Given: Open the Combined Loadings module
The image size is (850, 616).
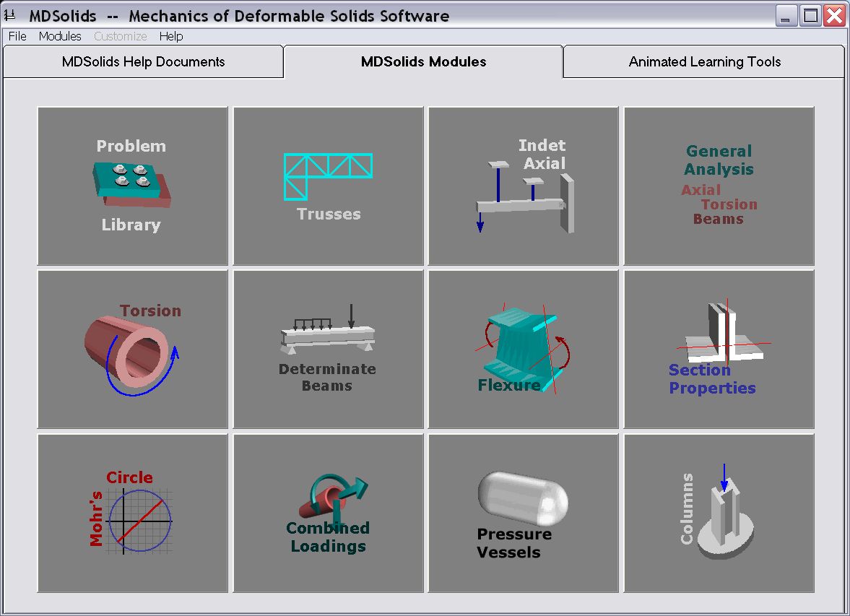Looking at the screenshot, I should (329, 513).
